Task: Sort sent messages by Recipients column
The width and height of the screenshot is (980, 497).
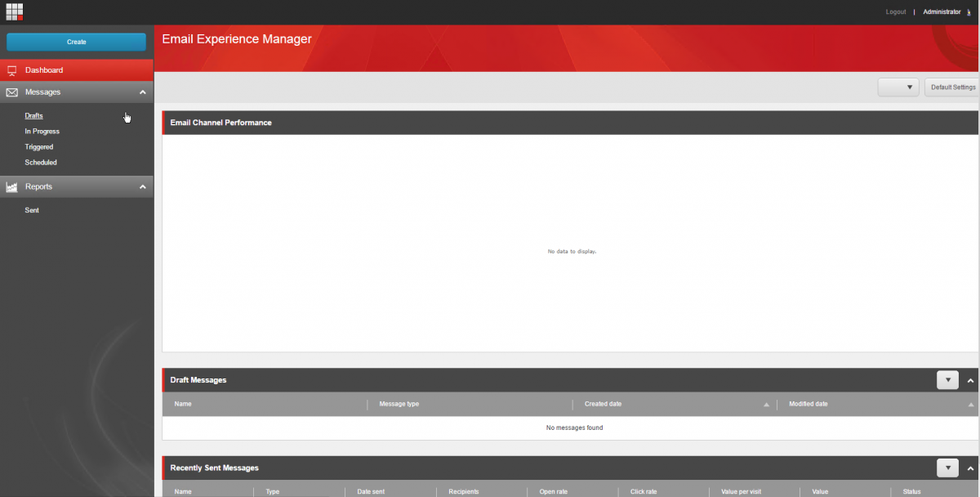Action: click(x=464, y=492)
